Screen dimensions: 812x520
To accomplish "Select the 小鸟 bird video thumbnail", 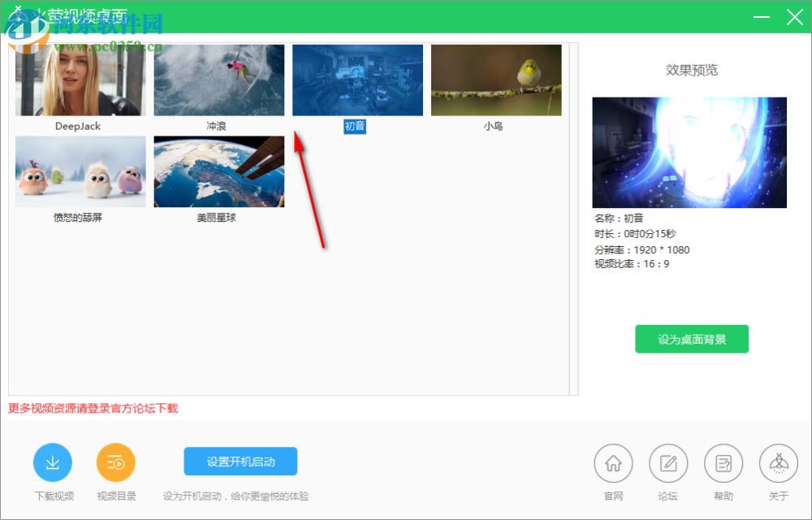I will pos(495,79).
